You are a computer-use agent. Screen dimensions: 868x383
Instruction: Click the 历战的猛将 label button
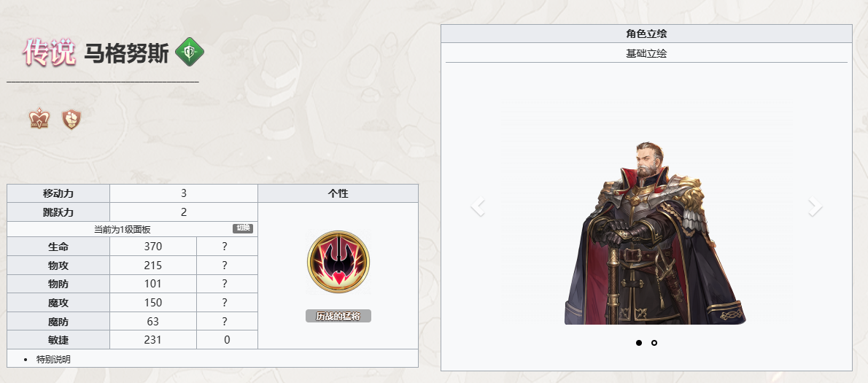pos(338,316)
